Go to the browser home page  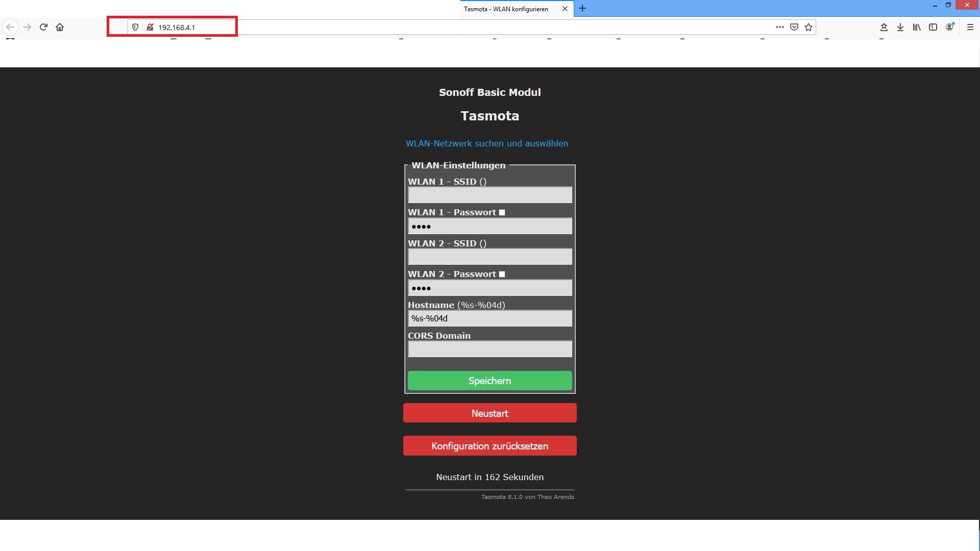click(x=60, y=27)
